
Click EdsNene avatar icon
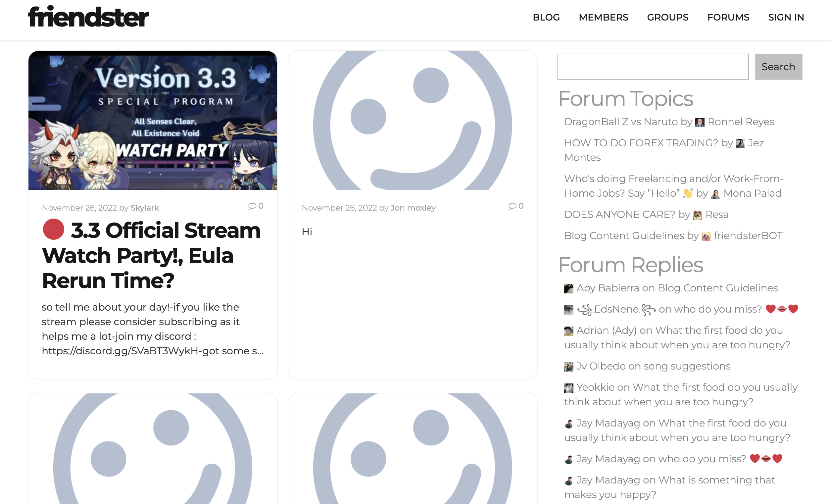pyautogui.click(x=568, y=310)
